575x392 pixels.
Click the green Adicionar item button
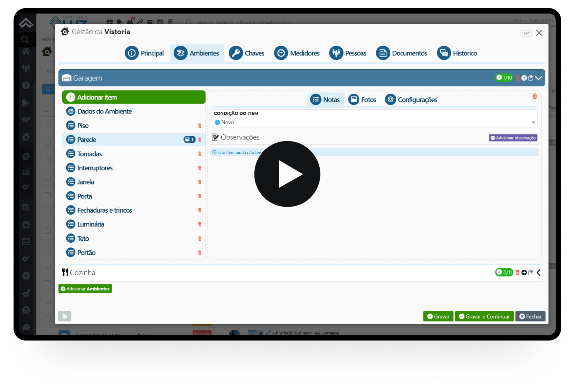coord(134,97)
